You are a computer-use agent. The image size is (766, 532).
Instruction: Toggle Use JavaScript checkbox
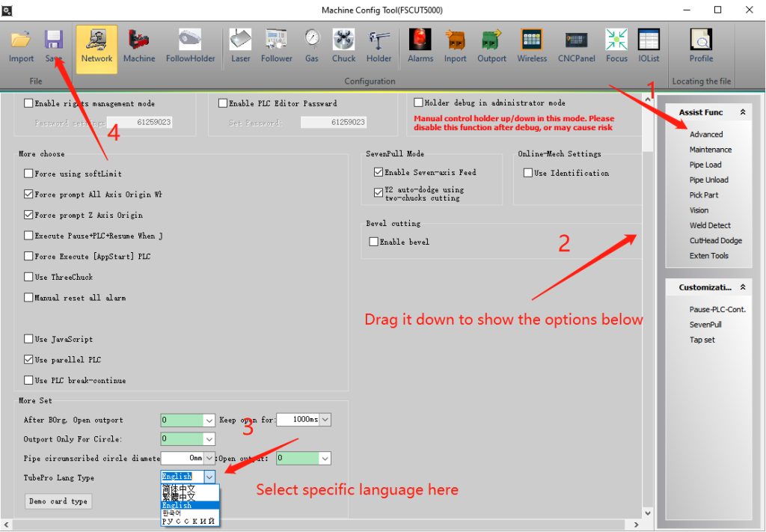[28, 339]
